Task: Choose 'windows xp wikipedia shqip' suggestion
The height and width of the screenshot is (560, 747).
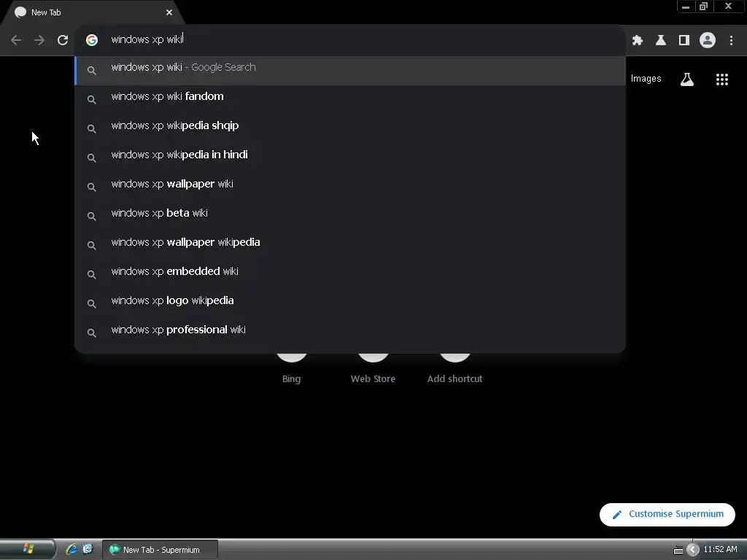Action: point(350,128)
